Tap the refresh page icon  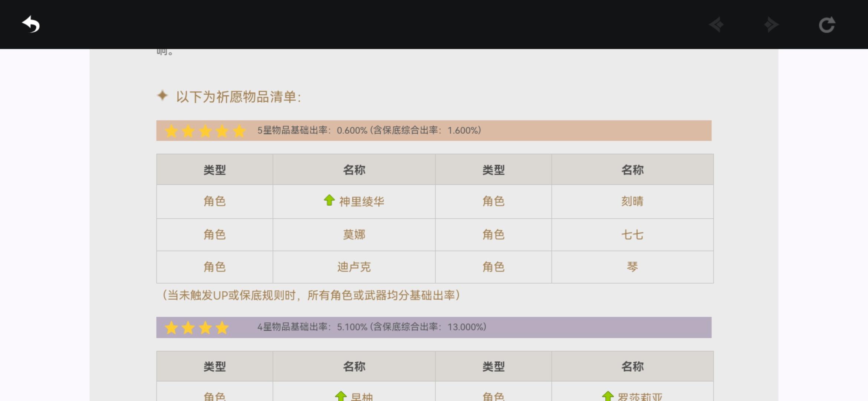827,25
